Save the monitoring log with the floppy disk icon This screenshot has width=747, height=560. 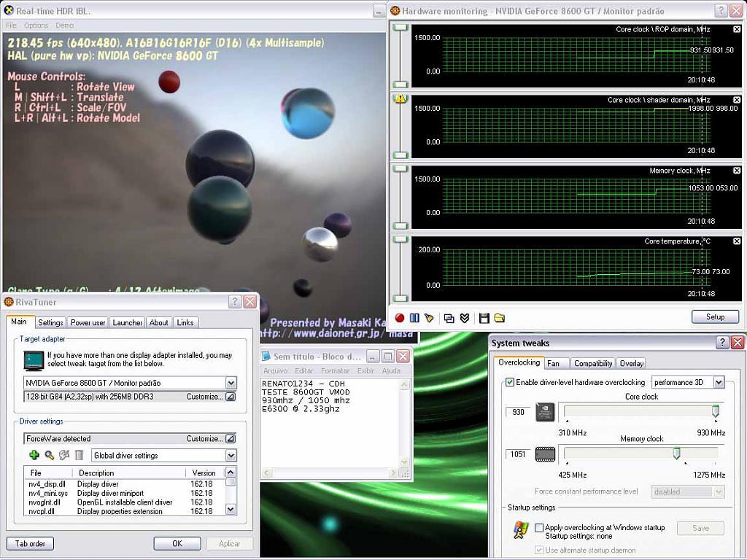(x=484, y=318)
